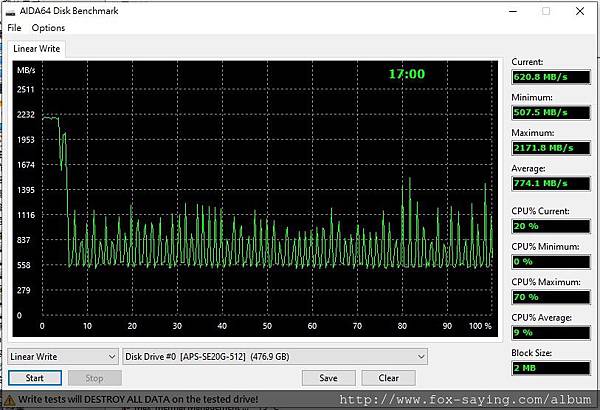Click the CPU% Maximum value 70 %
This screenshot has height=410, width=600.
[551, 297]
